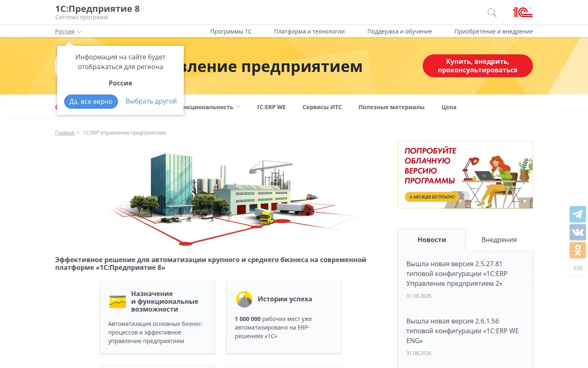Open the 1С:Предприятие 8 site title
The height and width of the screenshot is (368, 588).
tap(98, 9)
